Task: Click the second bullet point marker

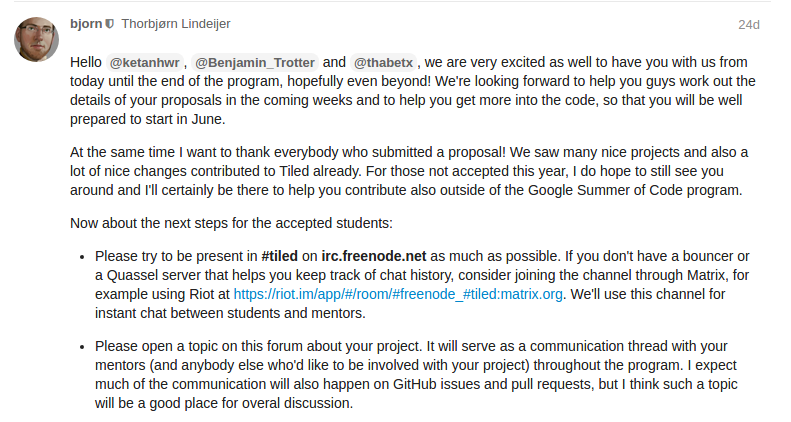Action: [x=82, y=347]
